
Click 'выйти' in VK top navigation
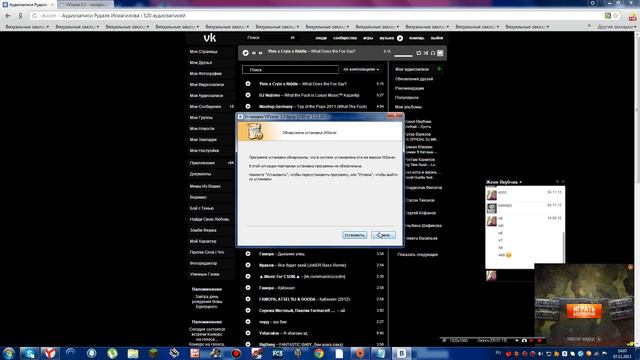[x=437, y=38]
